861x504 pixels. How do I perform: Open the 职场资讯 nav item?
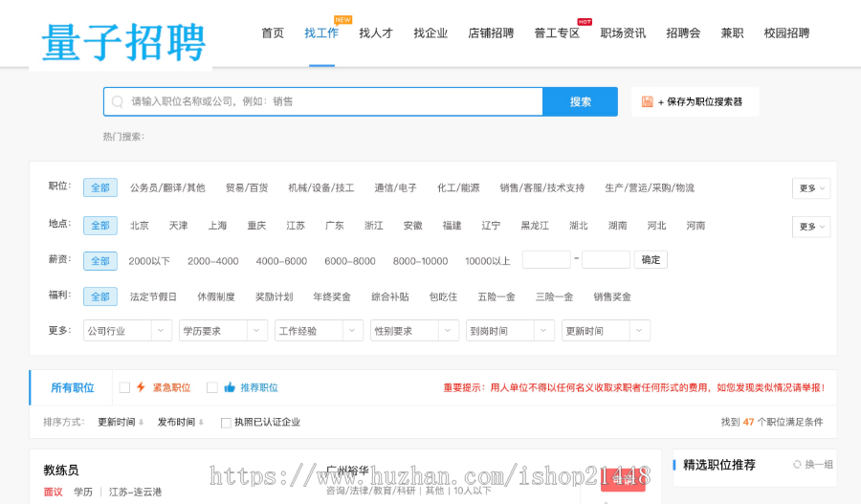(x=623, y=33)
